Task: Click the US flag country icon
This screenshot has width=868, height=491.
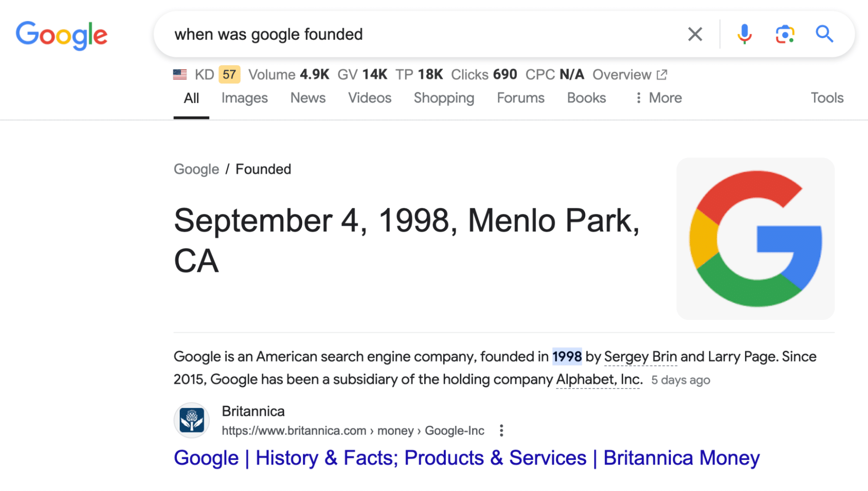Action: pyautogui.click(x=180, y=75)
